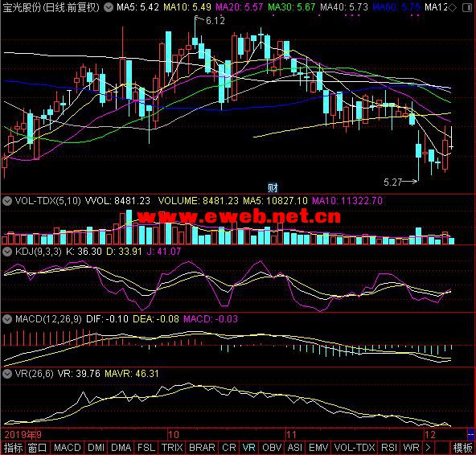The height and width of the screenshot is (455, 476).
Task: Click the volume MA5: 10827.10 value
Action: (x=275, y=201)
